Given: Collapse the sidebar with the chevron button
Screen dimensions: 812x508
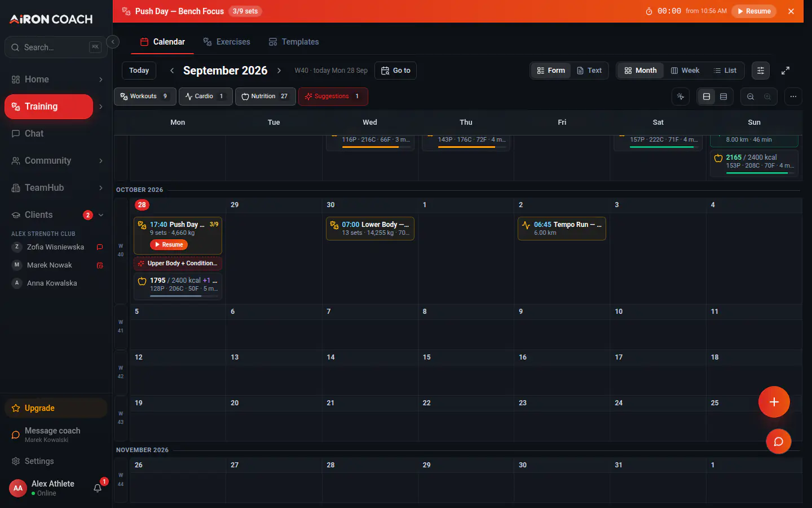Looking at the screenshot, I should pyautogui.click(x=113, y=42).
